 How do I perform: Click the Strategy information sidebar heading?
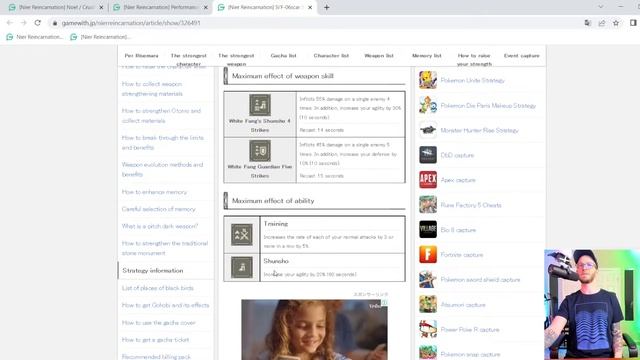(153, 271)
